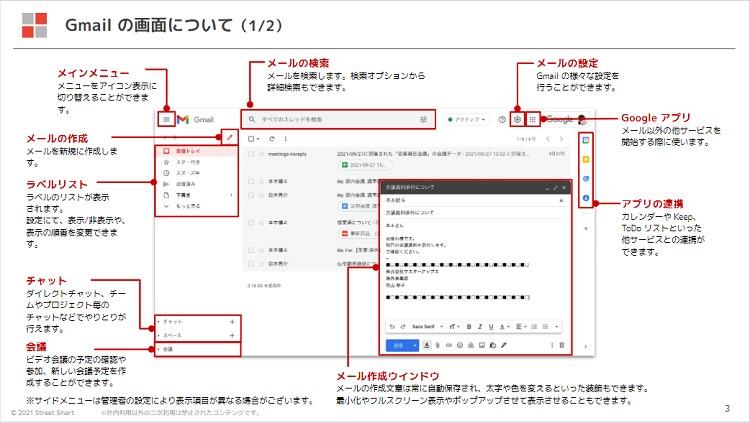Viewport: 750px width, 423px height.
Task: Open the Google apps grid icon
Action: [x=532, y=119]
